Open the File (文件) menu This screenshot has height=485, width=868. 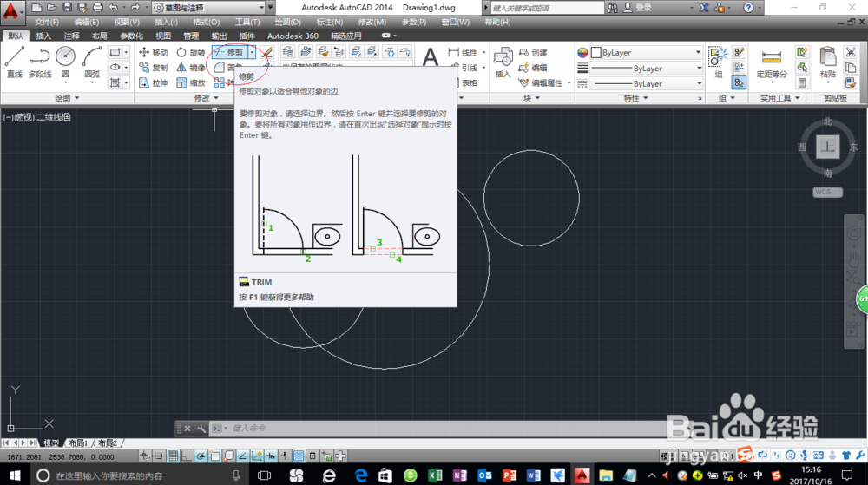[47, 22]
